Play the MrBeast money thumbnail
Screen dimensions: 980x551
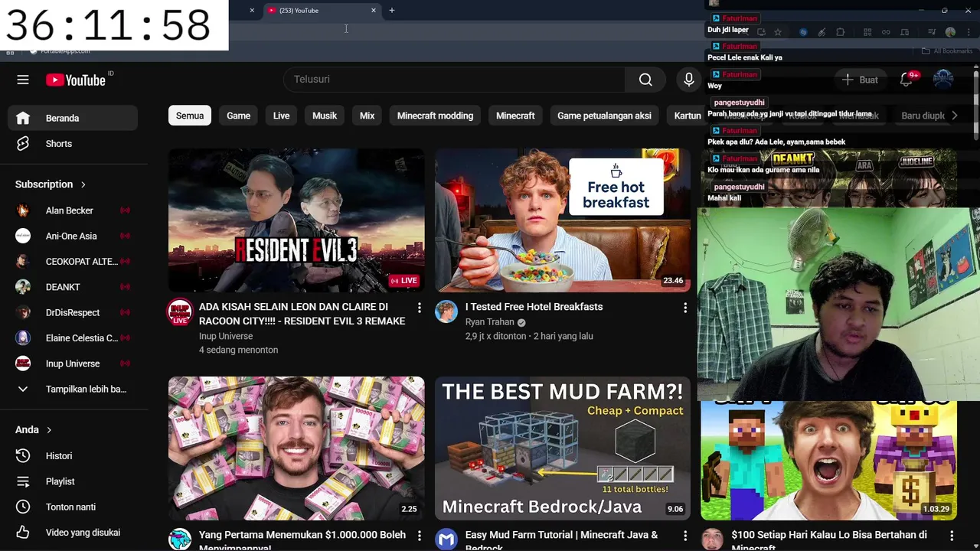click(x=296, y=448)
